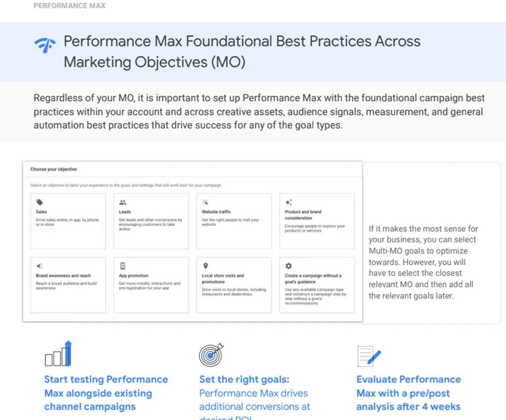Click the Start testing Performance Max heading

[x=106, y=393]
